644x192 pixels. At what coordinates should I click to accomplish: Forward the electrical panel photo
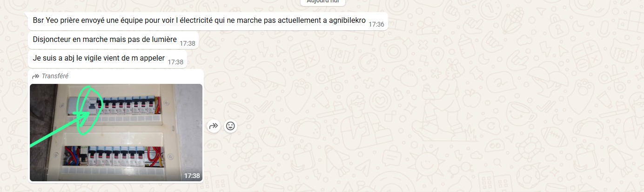point(214,126)
